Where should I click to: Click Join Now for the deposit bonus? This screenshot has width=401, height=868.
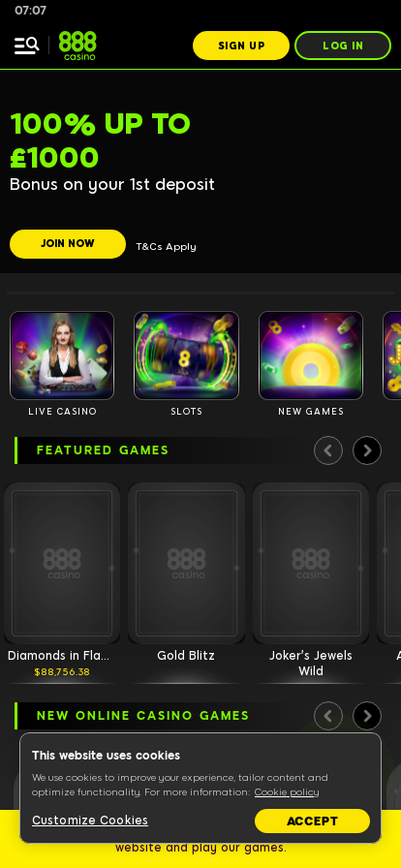68,243
